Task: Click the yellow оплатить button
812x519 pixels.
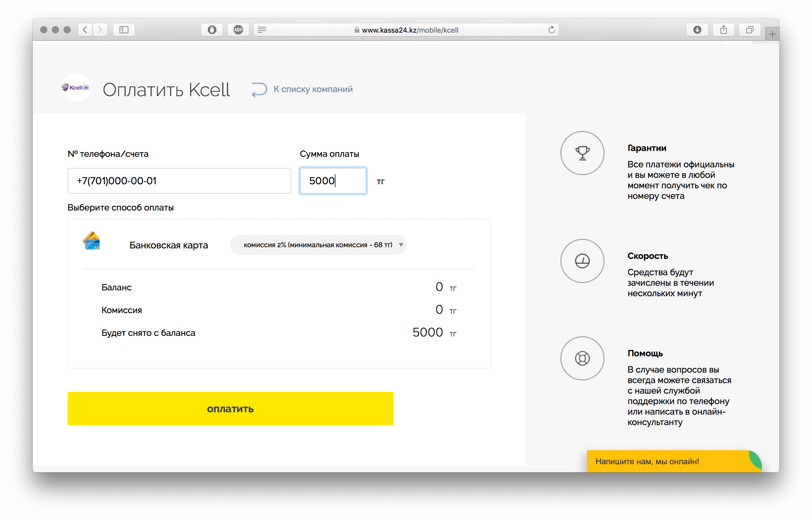Action: pyautogui.click(x=230, y=408)
